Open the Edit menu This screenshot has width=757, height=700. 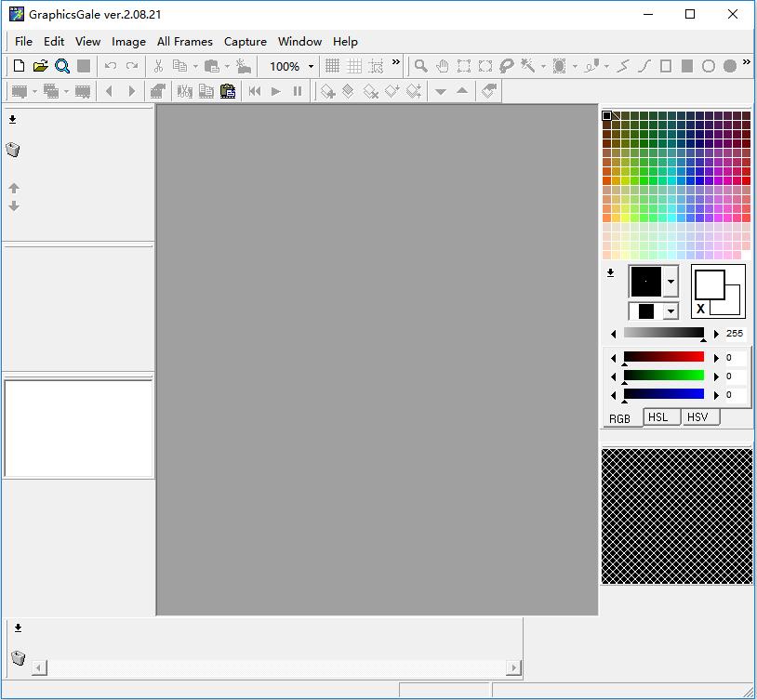coord(54,42)
